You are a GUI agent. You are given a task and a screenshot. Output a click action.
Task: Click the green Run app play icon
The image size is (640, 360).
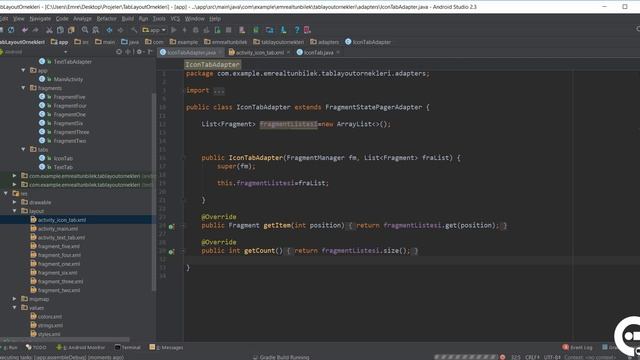pos(174,30)
